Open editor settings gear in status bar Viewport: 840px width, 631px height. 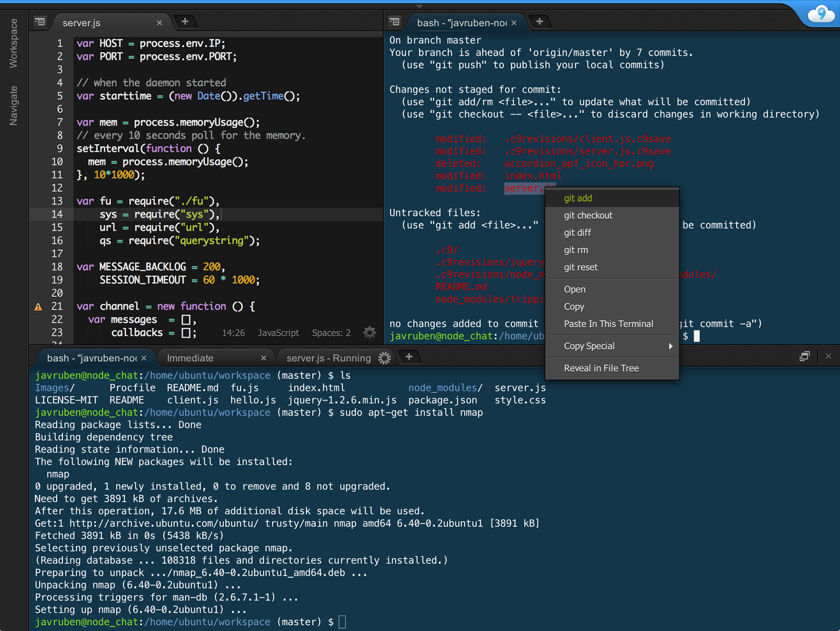point(370,333)
